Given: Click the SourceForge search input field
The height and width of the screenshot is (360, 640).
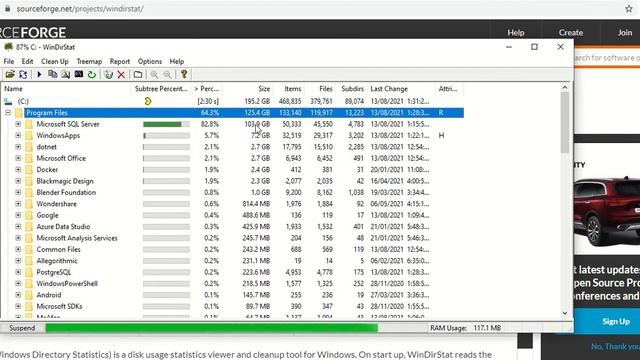Looking at the screenshot, I should pos(607,58).
